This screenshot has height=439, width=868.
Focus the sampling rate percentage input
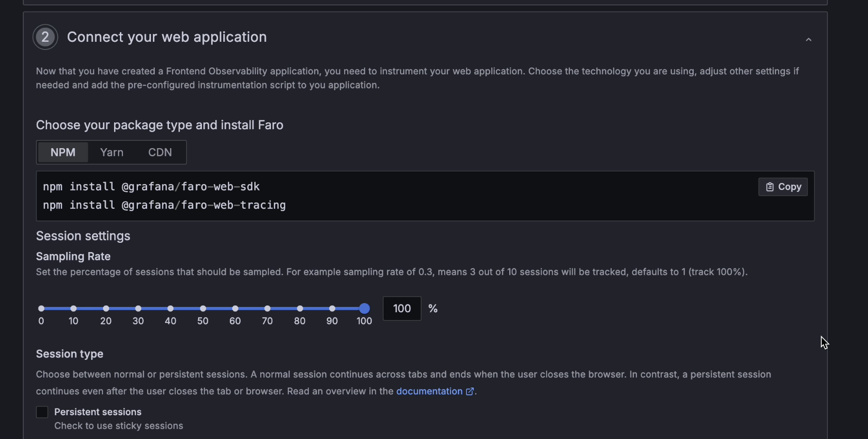tap(401, 309)
